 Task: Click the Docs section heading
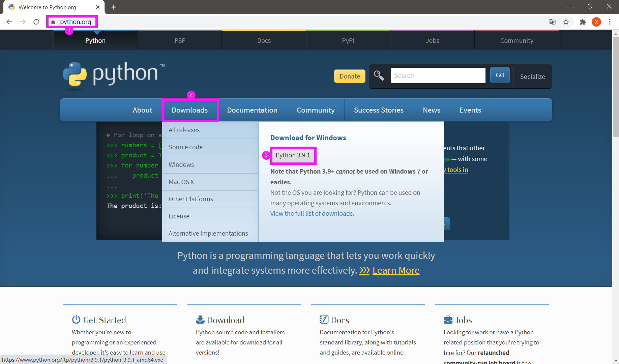[340, 320]
